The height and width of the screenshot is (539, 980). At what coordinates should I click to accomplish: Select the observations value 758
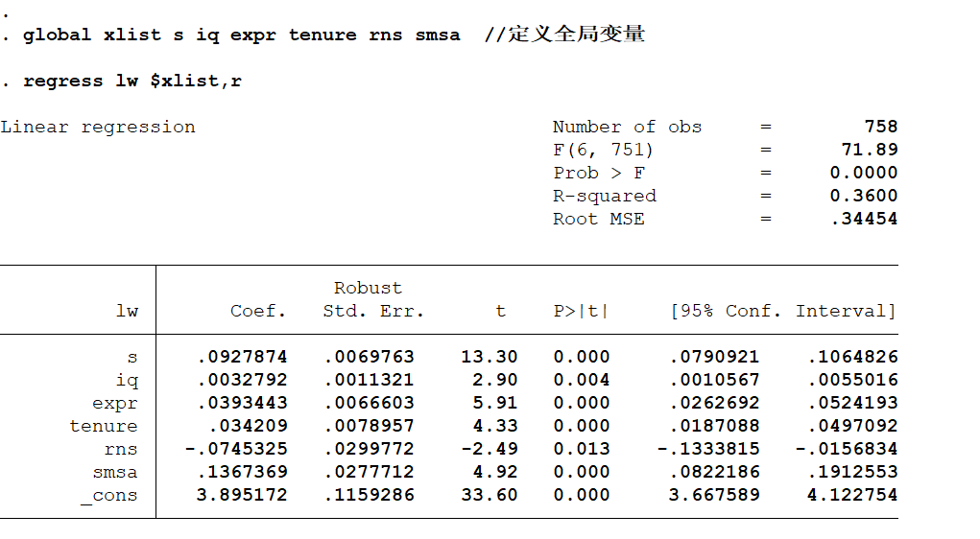coord(881,127)
